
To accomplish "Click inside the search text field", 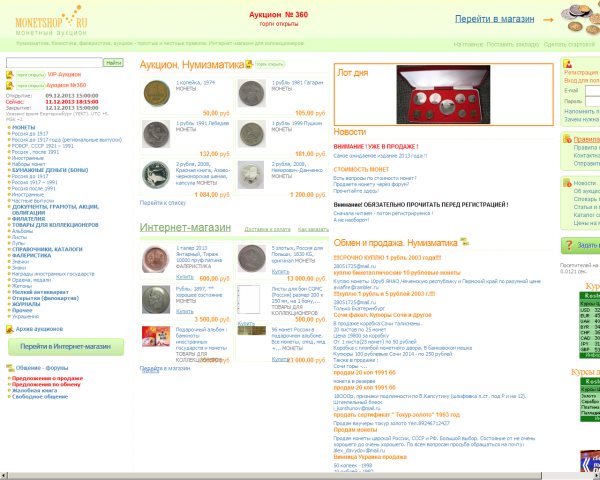I will 54,62.
